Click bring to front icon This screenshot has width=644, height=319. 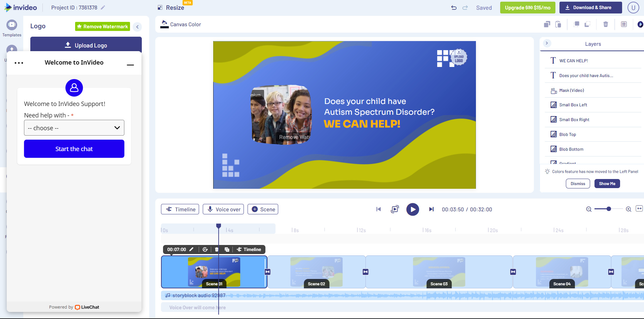tap(577, 24)
